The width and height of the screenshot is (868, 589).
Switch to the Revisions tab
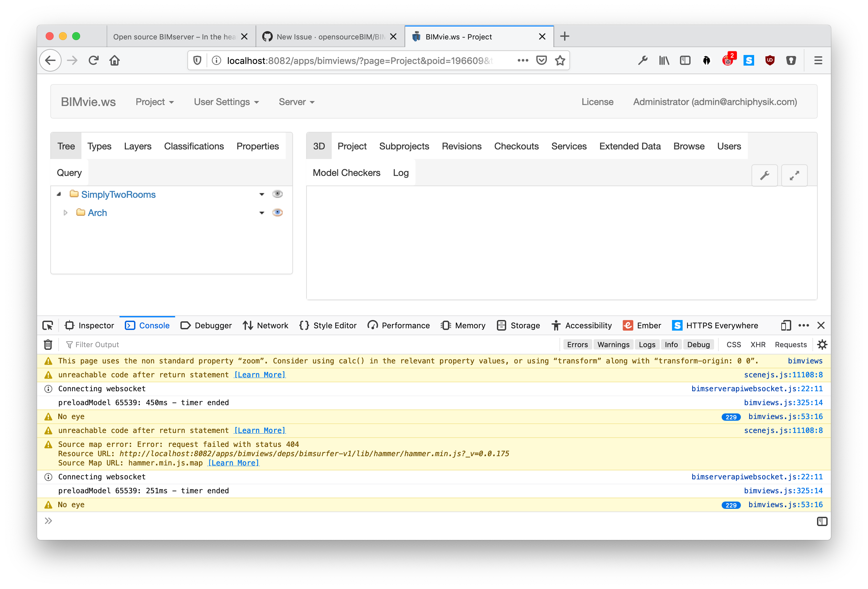tap(461, 146)
